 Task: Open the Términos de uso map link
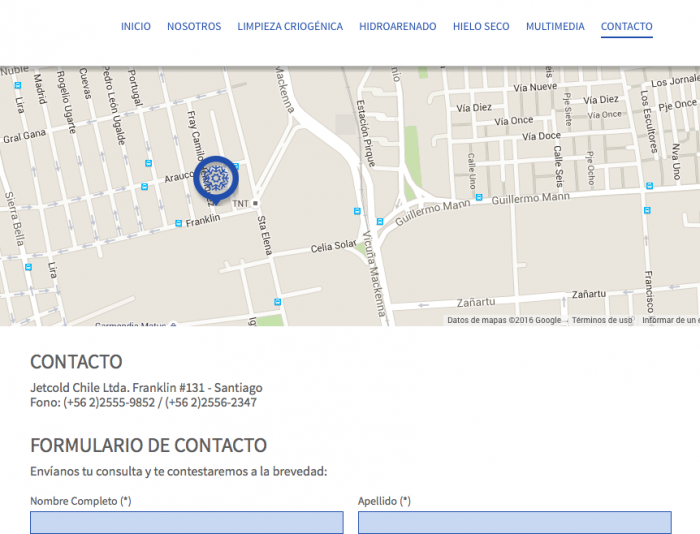(x=602, y=320)
